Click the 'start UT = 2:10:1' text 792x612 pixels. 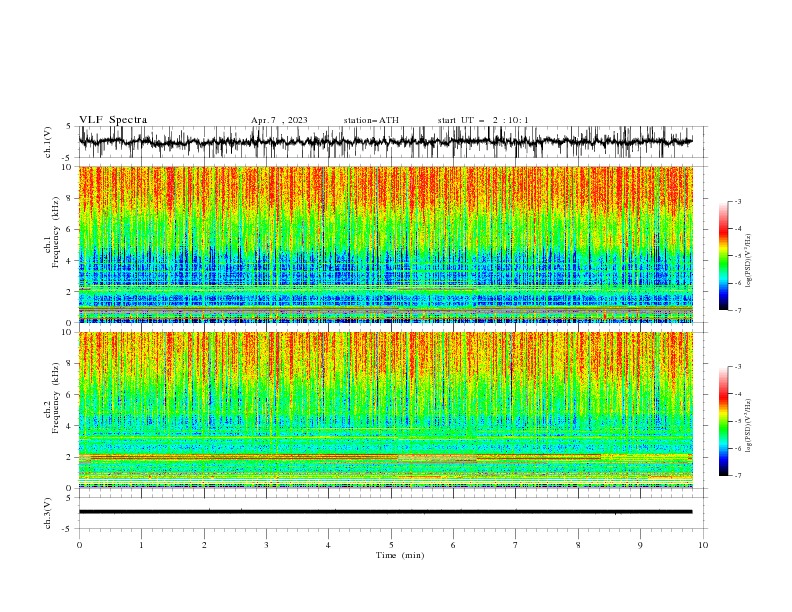coord(483,120)
